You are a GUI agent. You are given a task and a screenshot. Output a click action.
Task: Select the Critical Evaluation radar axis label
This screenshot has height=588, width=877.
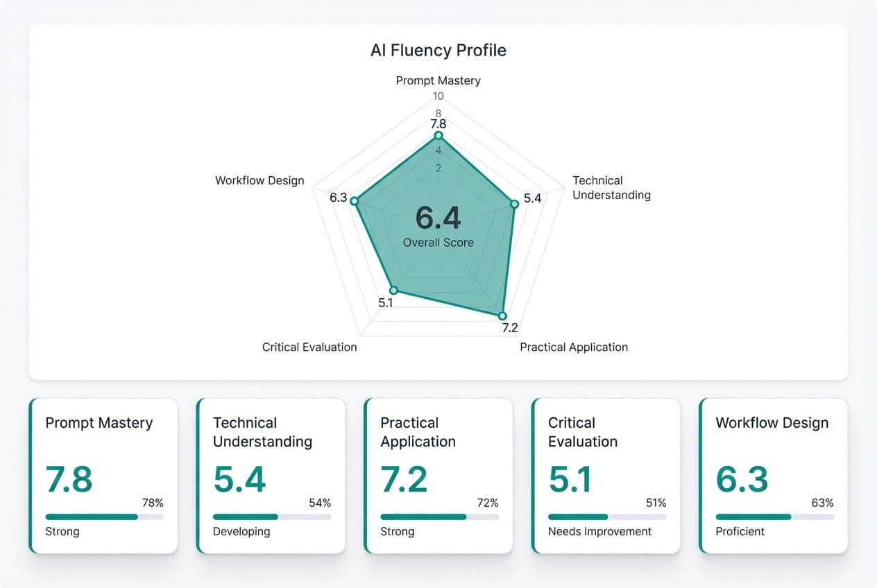tap(309, 347)
